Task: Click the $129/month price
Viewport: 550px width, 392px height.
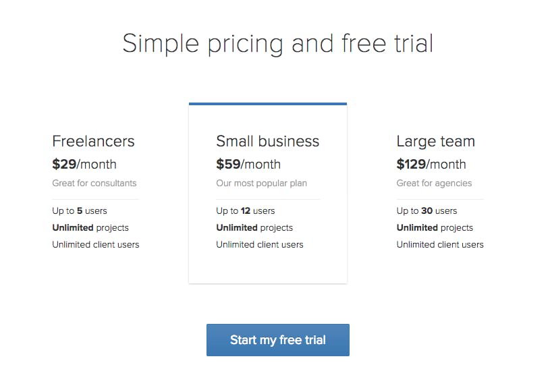Action: tap(431, 164)
